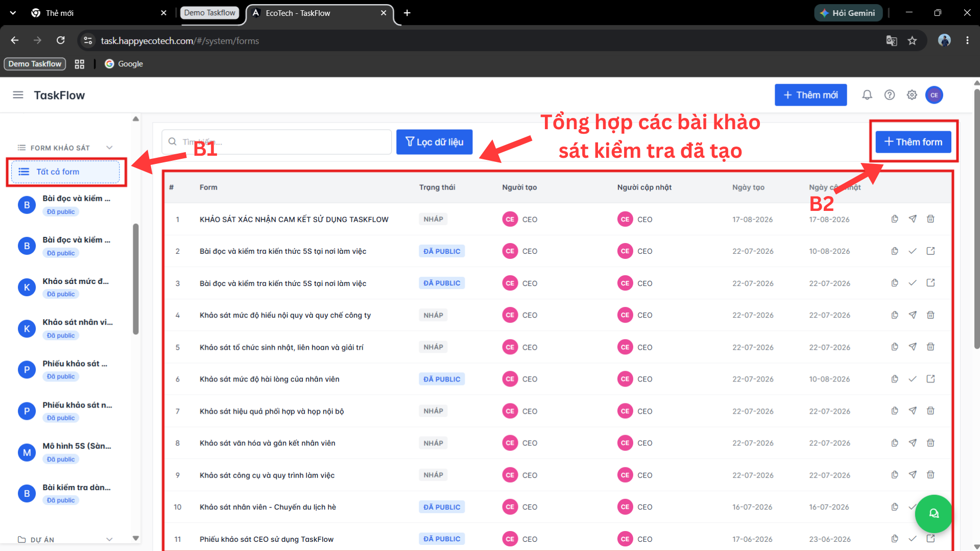
Task: Open the Demo Taskflow bookmark
Action: click(35, 64)
